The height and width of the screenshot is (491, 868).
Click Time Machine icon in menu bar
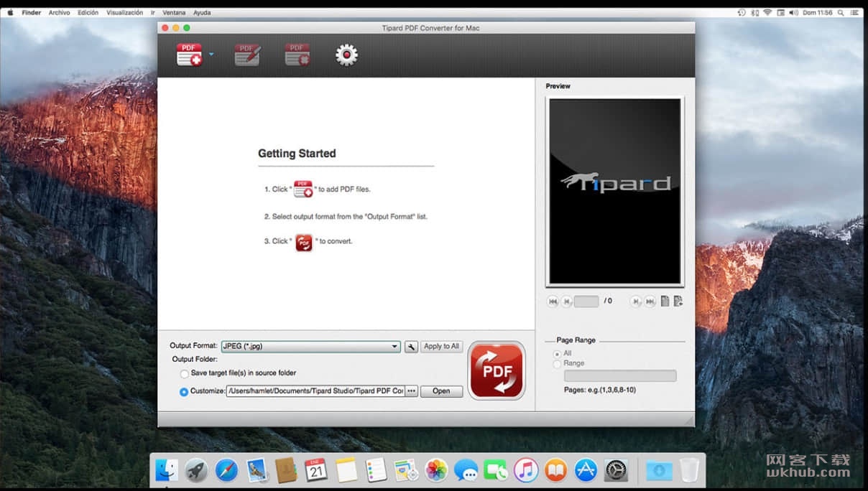tap(742, 13)
